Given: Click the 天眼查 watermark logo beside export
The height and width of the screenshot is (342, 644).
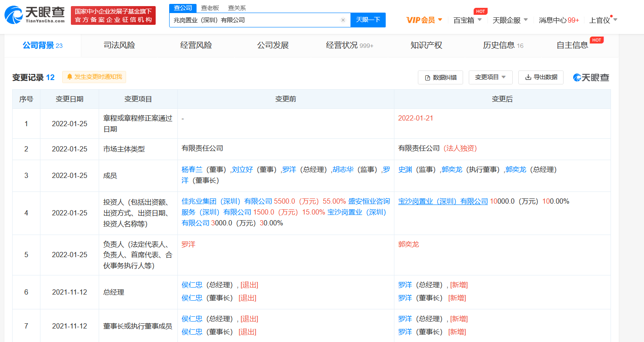Looking at the screenshot, I should pyautogui.click(x=591, y=77).
